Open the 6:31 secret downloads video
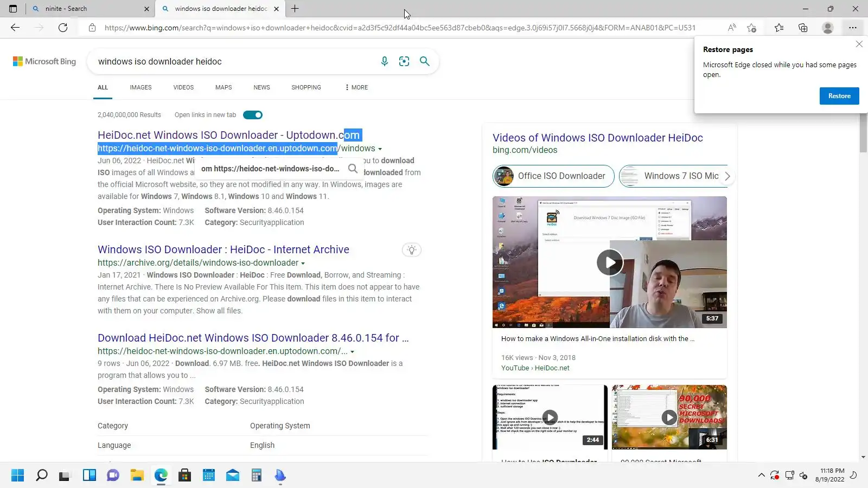The width and height of the screenshot is (868, 488). (x=669, y=417)
